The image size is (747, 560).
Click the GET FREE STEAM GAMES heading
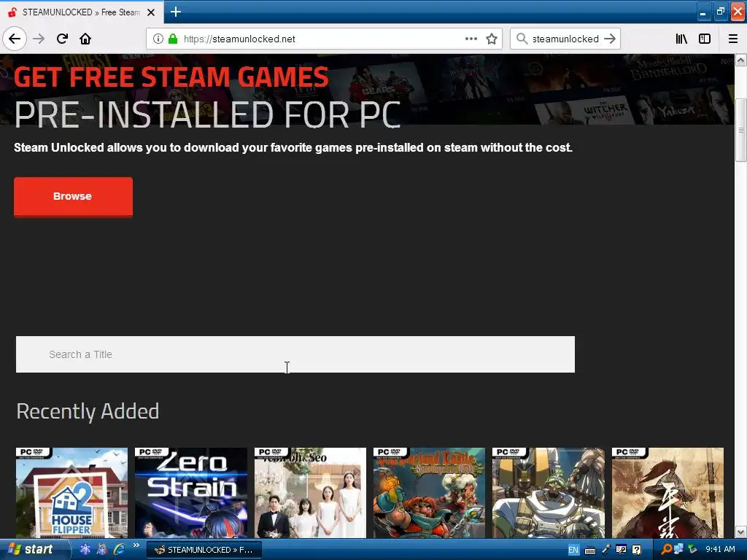pyautogui.click(x=171, y=77)
